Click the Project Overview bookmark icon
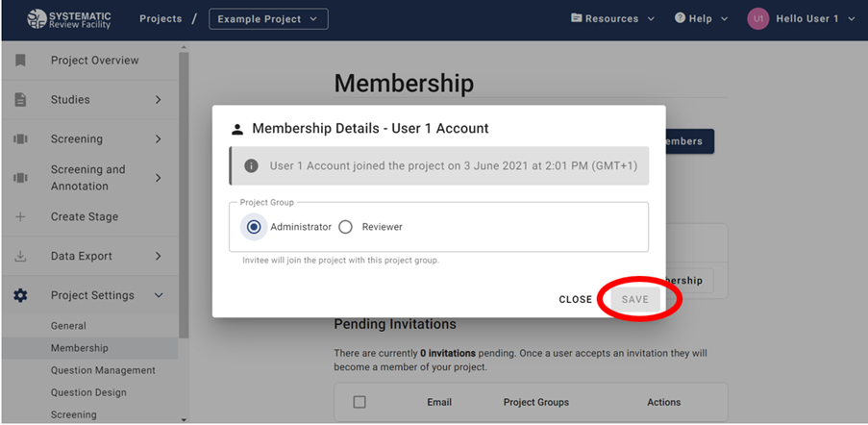Viewport: 868px width, 425px height. tap(20, 61)
